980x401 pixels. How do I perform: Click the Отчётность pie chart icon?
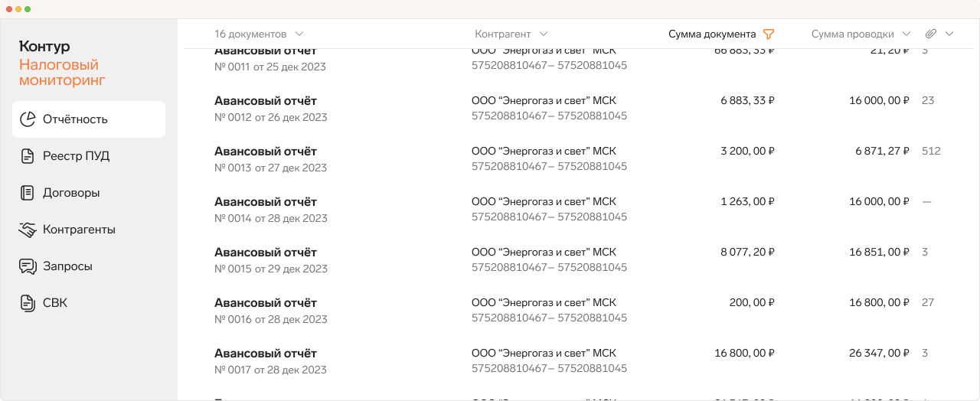(x=28, y=119)
